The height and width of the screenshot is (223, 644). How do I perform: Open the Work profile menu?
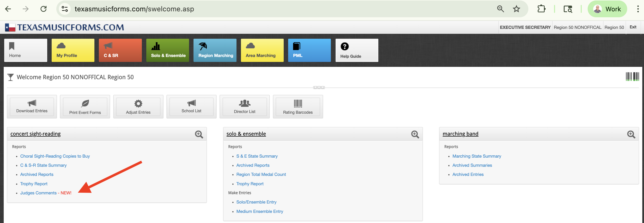(607, 9)
